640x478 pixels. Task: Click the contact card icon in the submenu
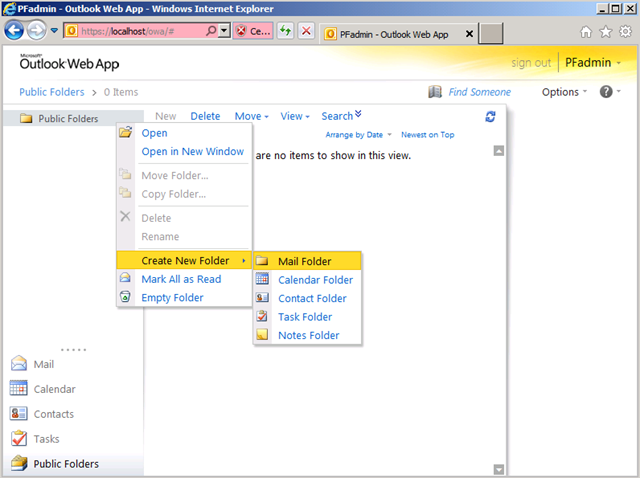(262, 298)
